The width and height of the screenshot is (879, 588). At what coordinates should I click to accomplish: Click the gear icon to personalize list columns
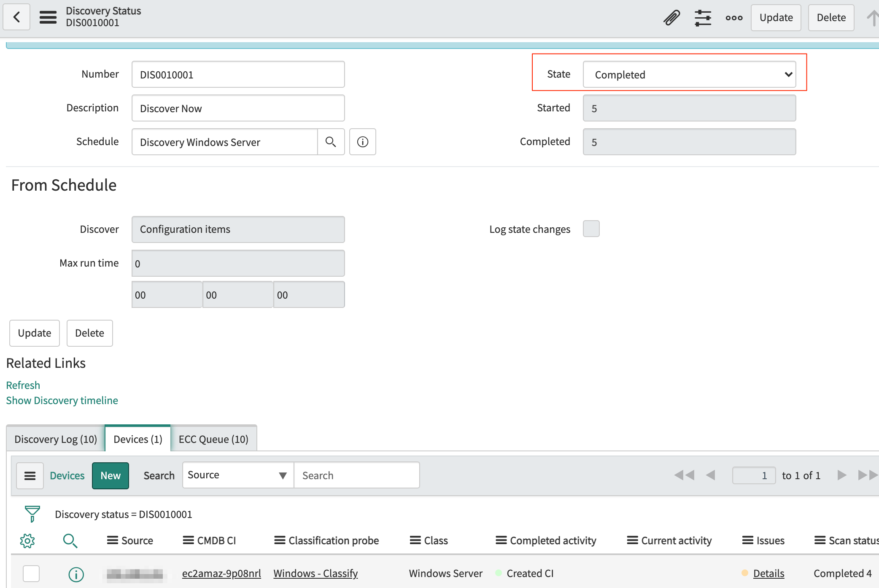(27, 540)
